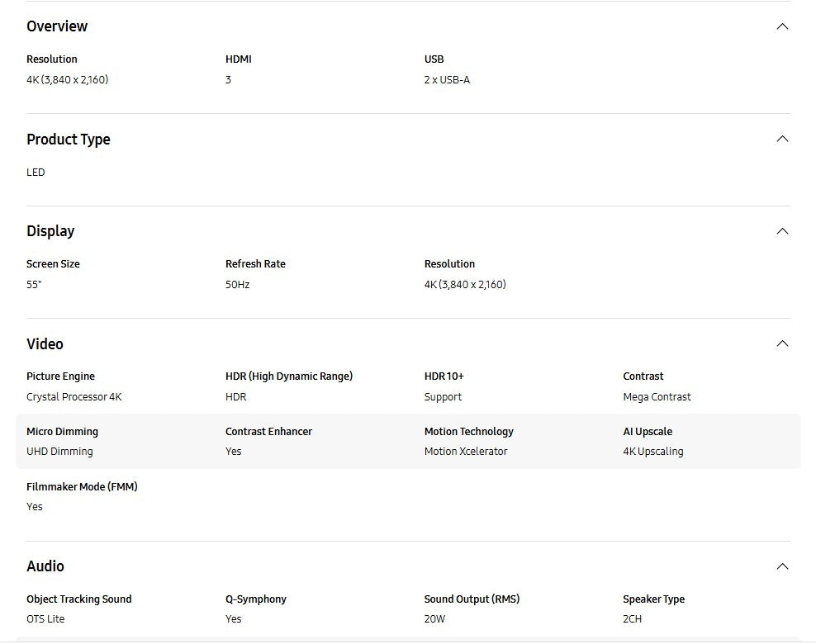Collapse the Video section chevron
The image size is (816, 644).
coord(782,343)
